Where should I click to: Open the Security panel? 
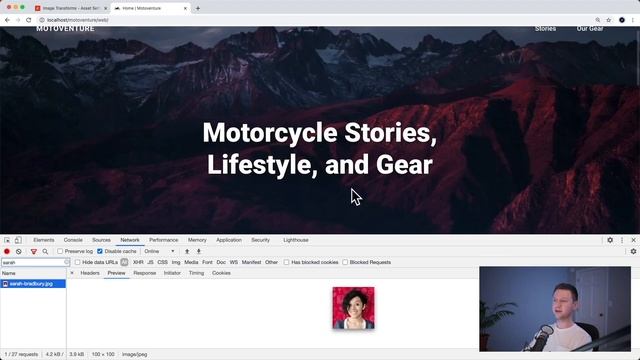coord(260,240)
